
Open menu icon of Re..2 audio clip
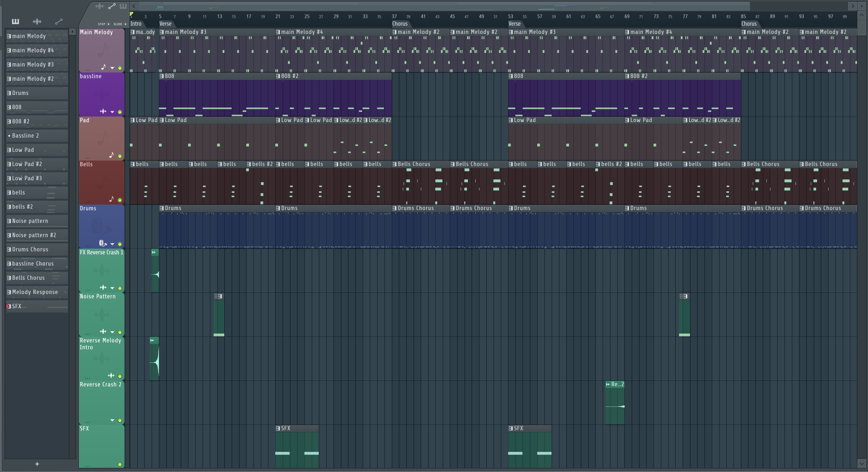tap(608, 384)
